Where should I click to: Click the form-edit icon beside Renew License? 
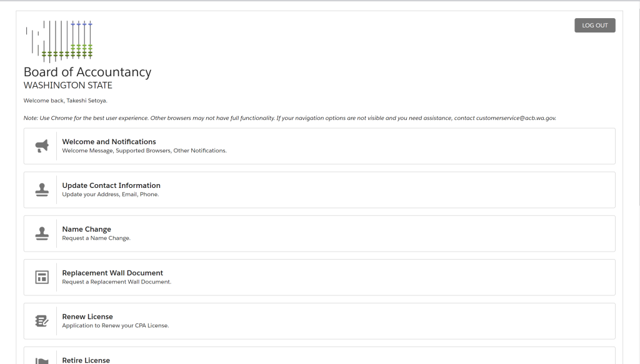point(42,321)
